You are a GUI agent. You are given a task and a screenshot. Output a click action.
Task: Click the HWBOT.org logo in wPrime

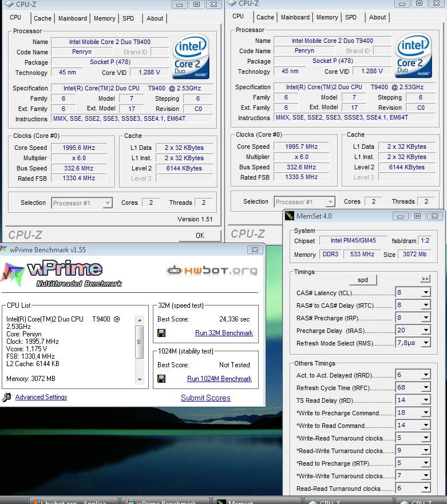click(x=212, y=271)
